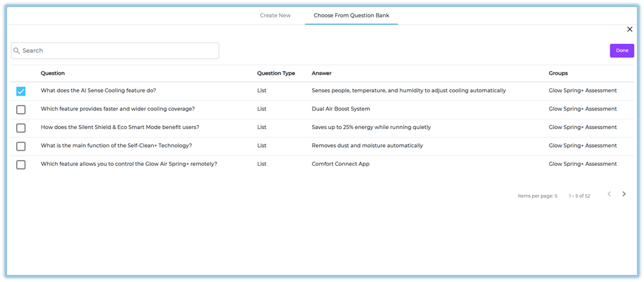
Task: Click the Question column header
Action: click(x=53, y=74)
